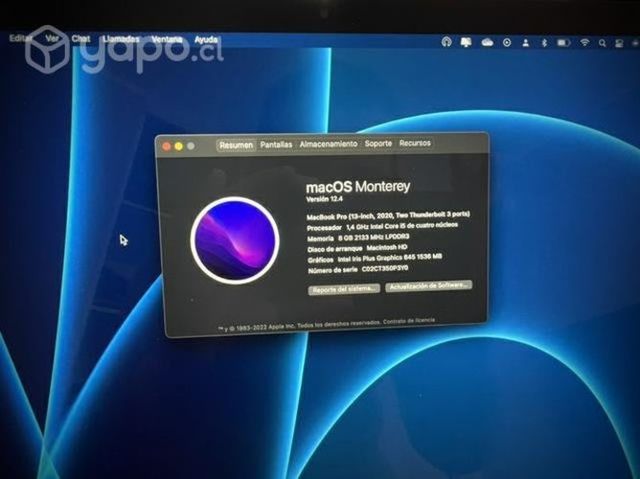Viewport: 640px width, 479px height.
Task: Click the Memoria 8 GB 2133 MHz line
Action: 358,237
